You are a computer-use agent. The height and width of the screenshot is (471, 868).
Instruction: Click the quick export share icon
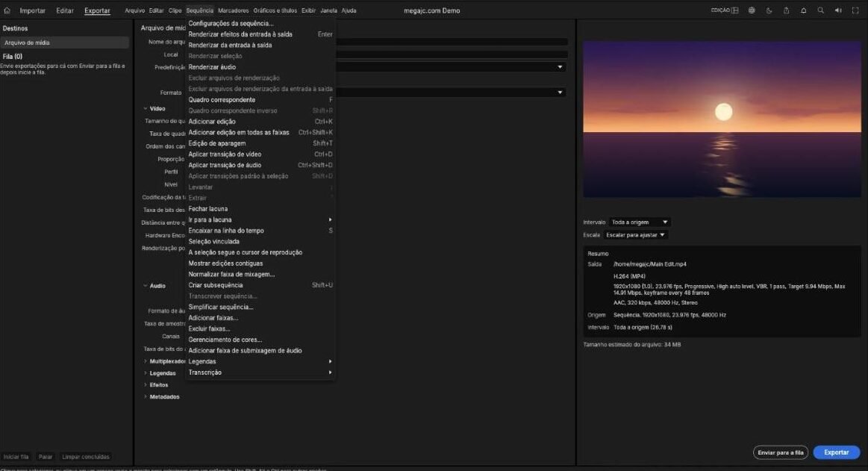[x=786, y=10]
